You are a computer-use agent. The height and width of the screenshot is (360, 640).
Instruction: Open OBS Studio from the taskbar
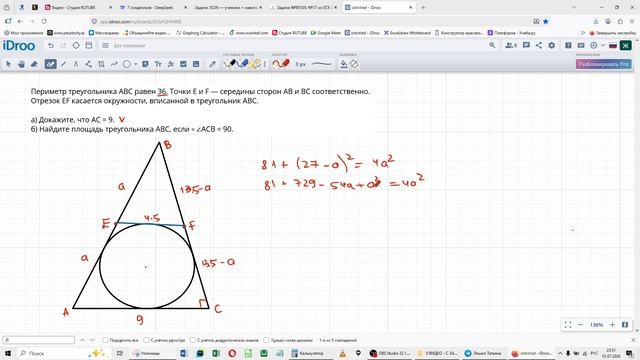pos(390,353)
